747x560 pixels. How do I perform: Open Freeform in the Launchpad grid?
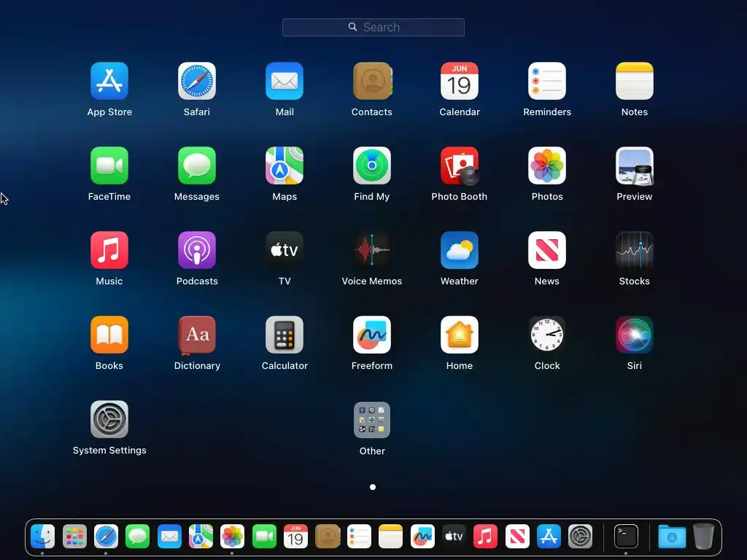[x=372, y=335]
